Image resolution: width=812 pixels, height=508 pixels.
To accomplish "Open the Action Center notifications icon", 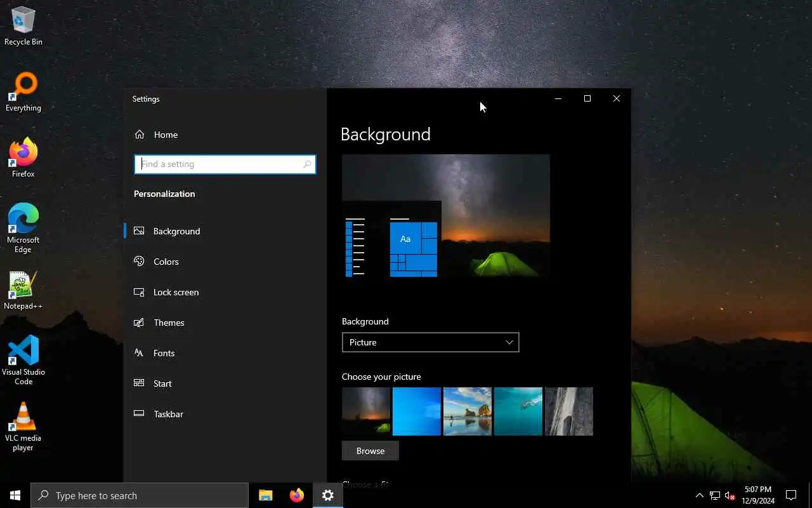I will 791,495.
